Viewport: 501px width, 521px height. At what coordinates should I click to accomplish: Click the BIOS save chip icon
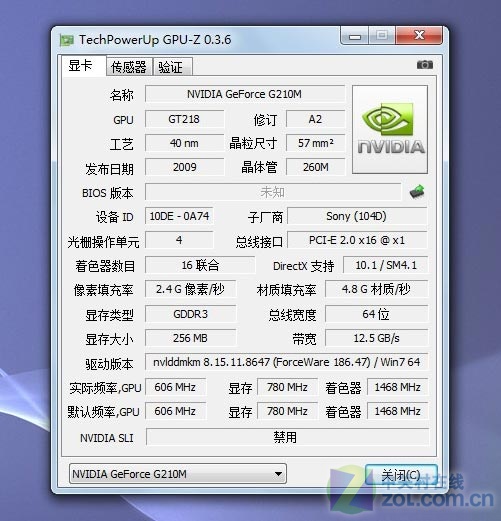coord(417,192)
